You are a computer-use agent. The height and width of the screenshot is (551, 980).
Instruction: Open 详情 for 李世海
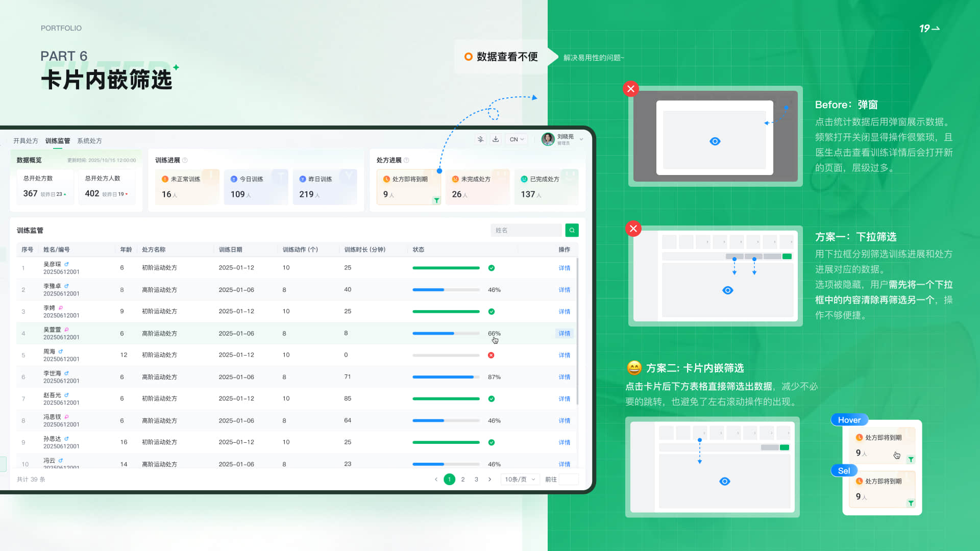pyautogui.click(x=564, y=377)
